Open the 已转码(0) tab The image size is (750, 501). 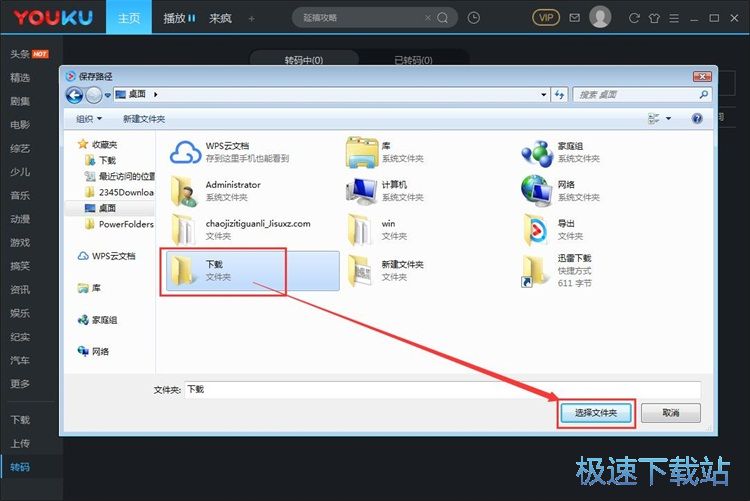coord(413,60)
